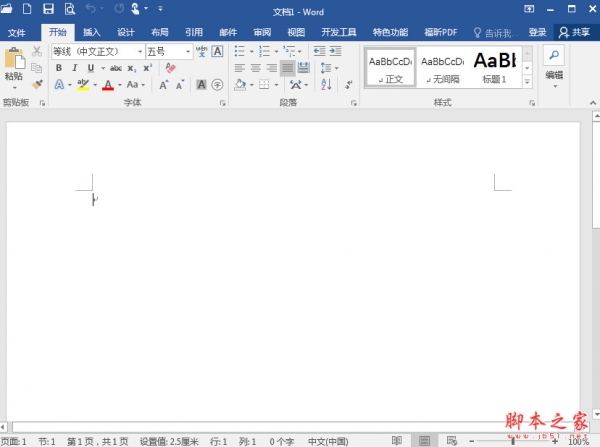Image resolution: width=600 pixels, height=447 pixels.
Task: Expand the Styles gallery More arrow
Action: pos(527,82)
